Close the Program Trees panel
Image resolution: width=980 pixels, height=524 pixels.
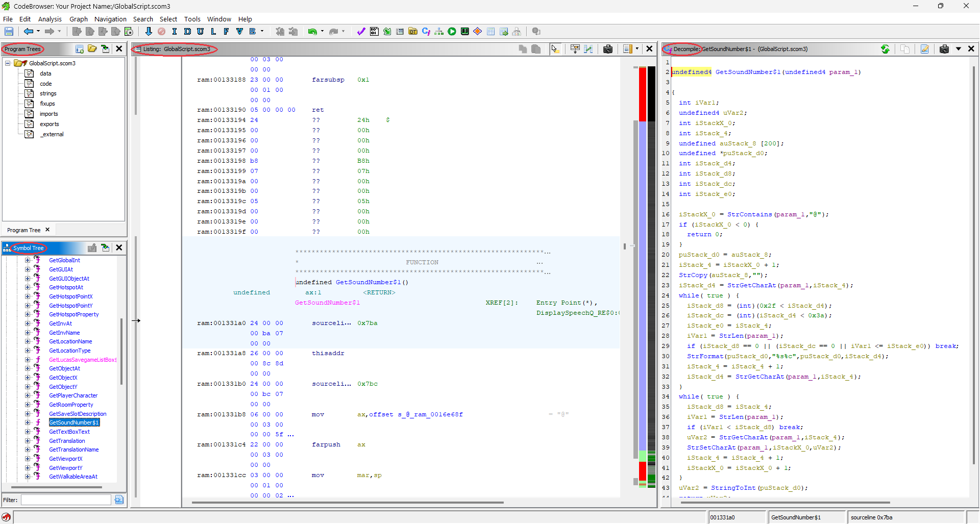(119, 49)
